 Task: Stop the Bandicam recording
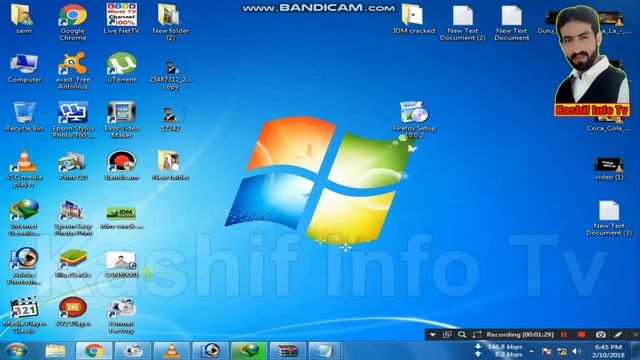pos(582,334)
